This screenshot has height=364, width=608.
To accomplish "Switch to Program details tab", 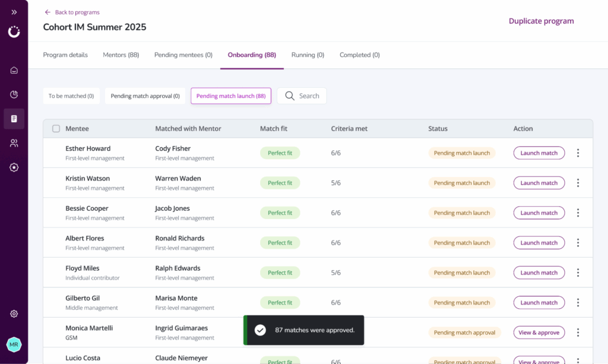I will tap(65, 55).
